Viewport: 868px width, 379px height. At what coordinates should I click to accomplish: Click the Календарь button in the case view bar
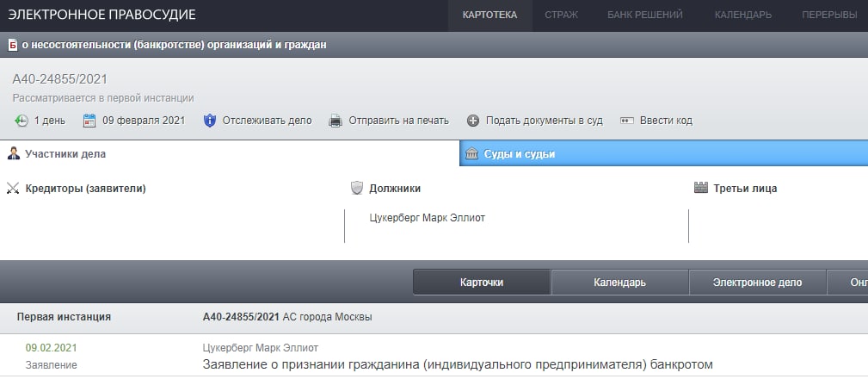619,283
